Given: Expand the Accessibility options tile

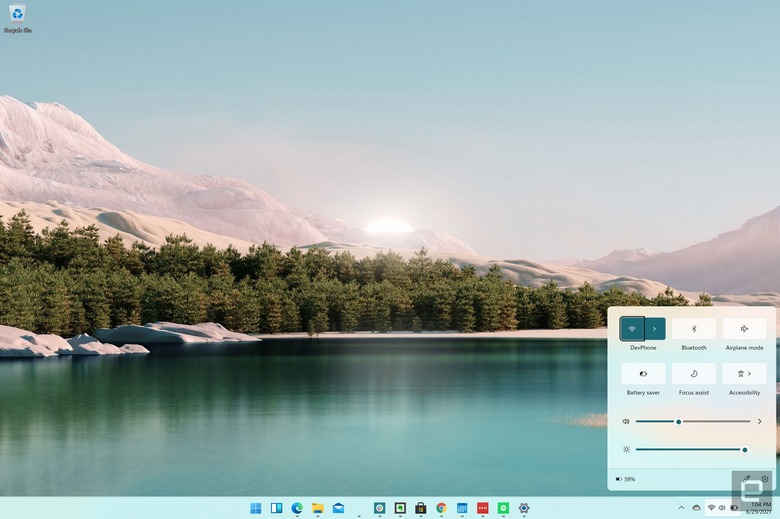Looking at the screenshot, I should pyautogui.click(x=744, y=374).
